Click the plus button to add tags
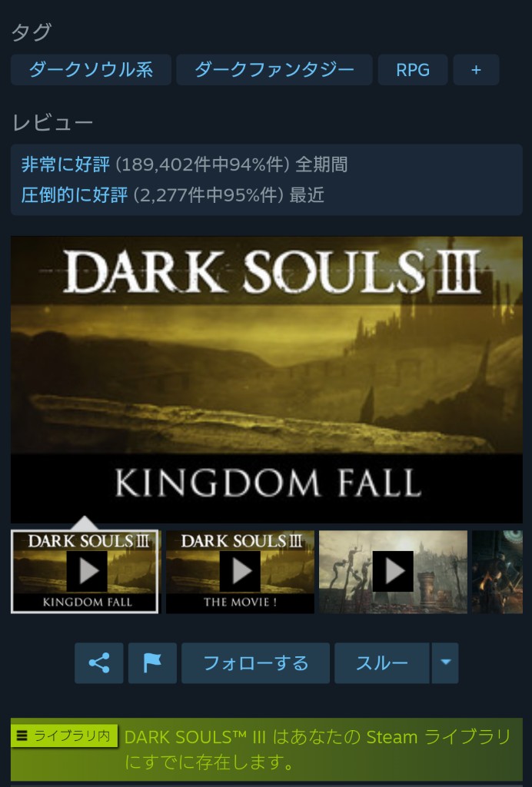 476,70
